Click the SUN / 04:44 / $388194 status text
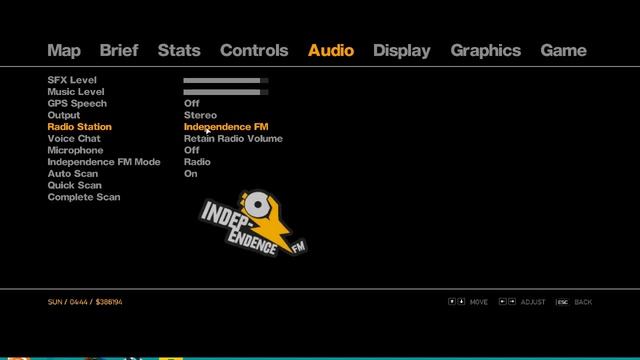This screenshot has height=360, width=640. [85, 302]
